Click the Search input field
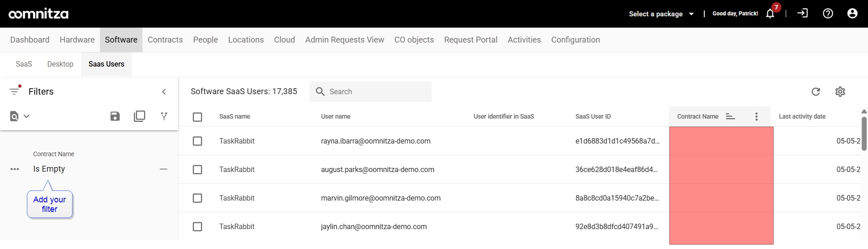The height and width of the screenshot is (249, 868). 370,91
